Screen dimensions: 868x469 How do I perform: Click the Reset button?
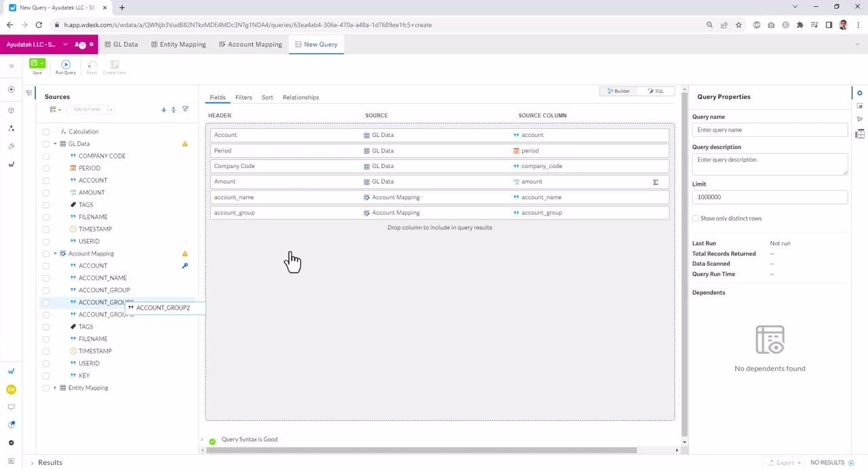[92, 67]
